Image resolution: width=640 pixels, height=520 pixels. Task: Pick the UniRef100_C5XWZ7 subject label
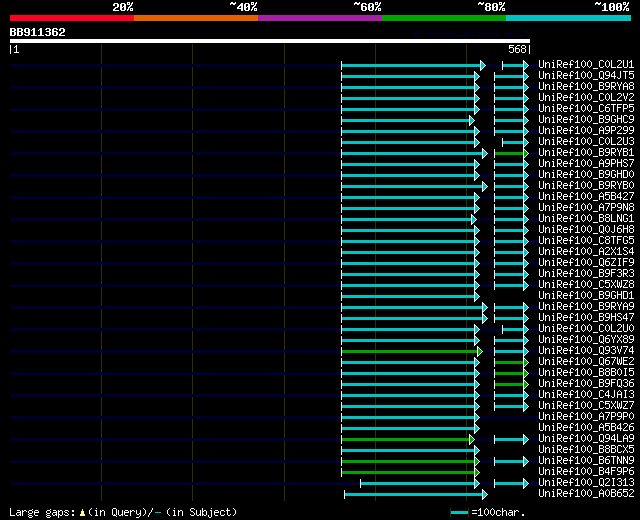point(586,406)
